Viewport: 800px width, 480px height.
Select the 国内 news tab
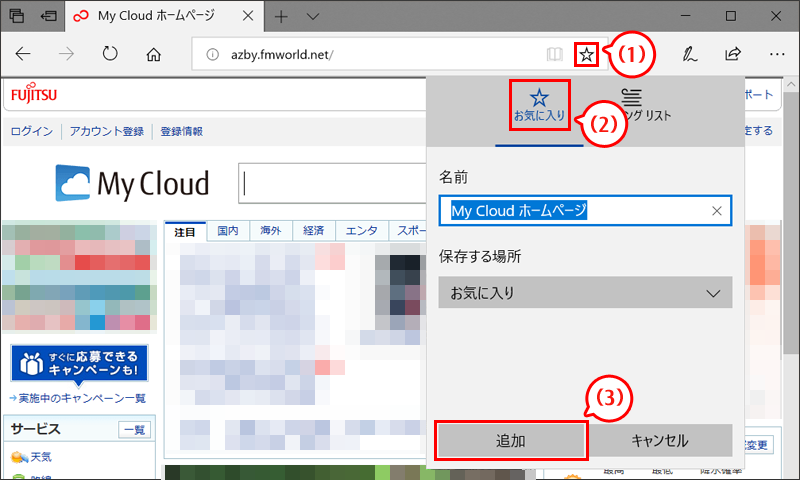228,231
